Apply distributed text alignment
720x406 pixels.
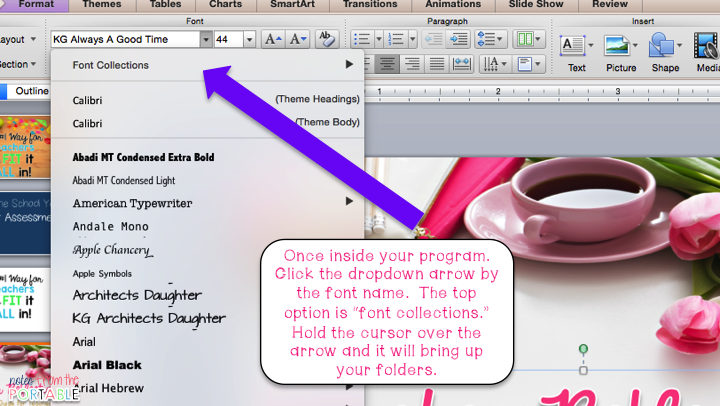[x=461, y=64]
